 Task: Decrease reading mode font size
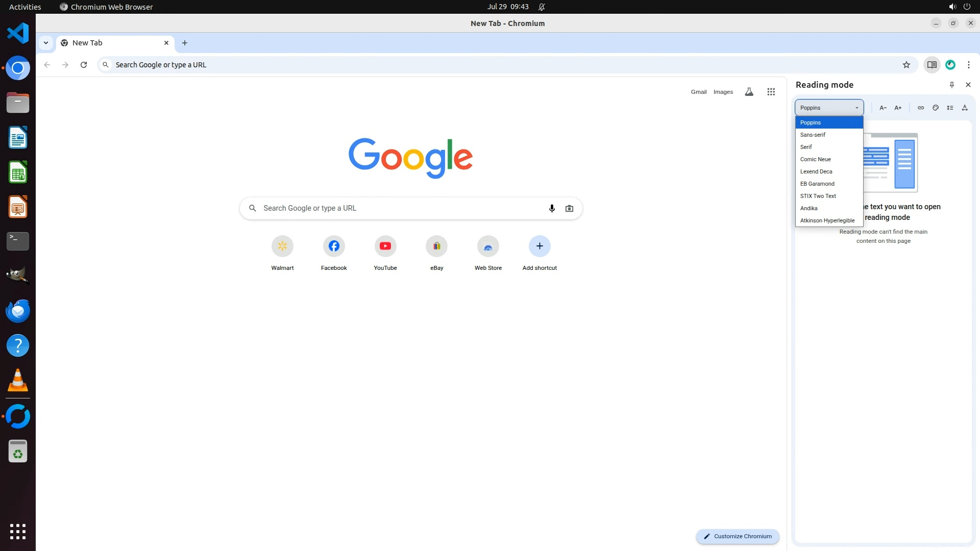[883, 108]
